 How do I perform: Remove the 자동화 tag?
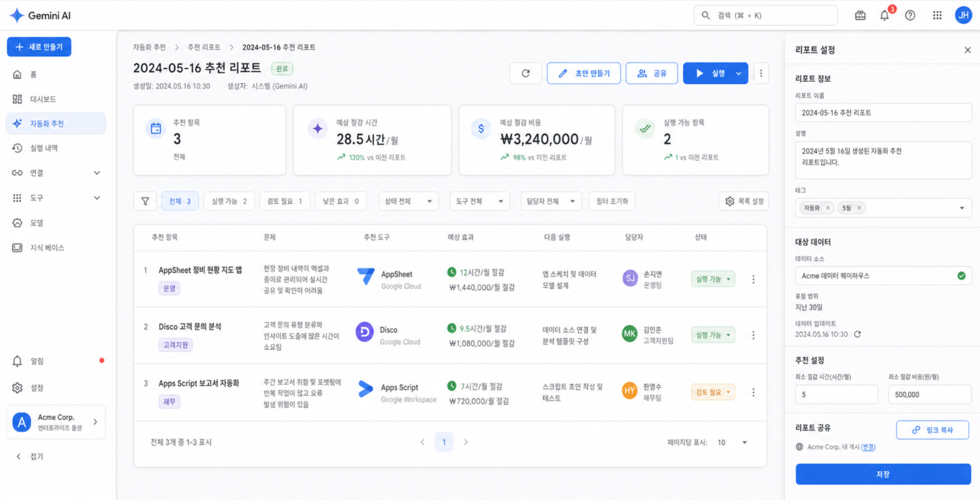828,208
